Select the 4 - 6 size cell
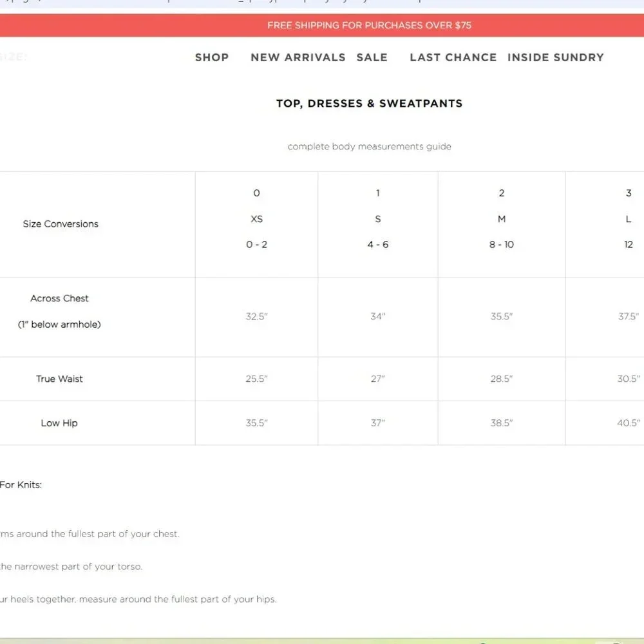Image resolution: width=644 pixels, height=644 pixels. coord(378,244)
